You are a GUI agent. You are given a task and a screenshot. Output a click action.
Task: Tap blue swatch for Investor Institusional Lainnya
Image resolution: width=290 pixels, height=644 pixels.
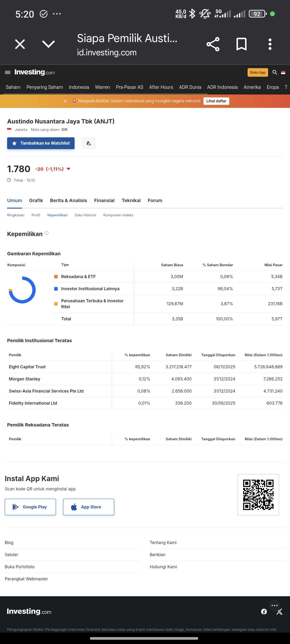pos(56,289)
